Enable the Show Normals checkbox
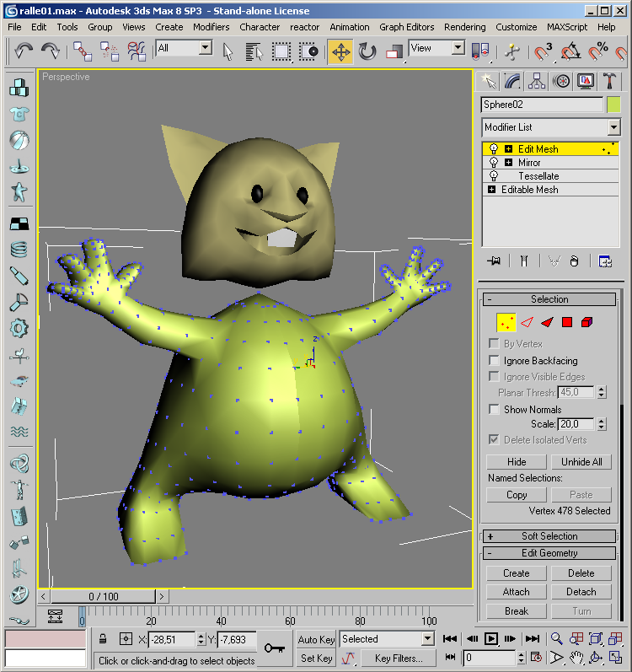The height and width of the screenshot is (672, 632). [x=495, y=410]
